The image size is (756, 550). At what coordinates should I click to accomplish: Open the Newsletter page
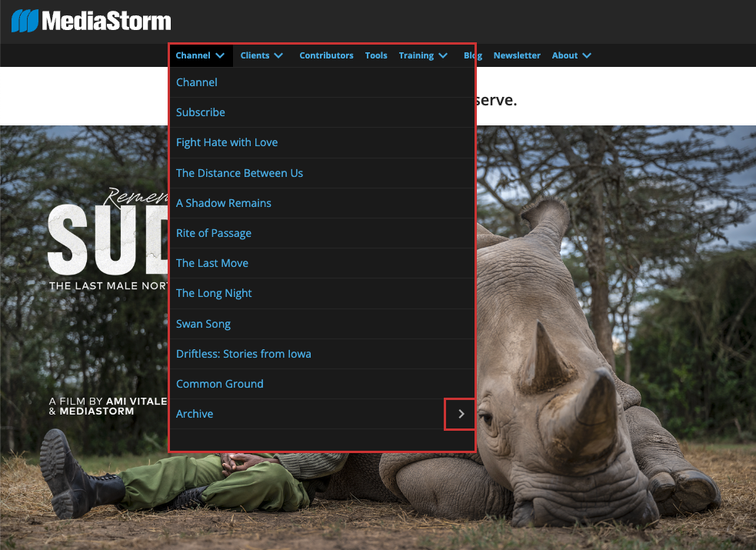(x=517, y=55)
